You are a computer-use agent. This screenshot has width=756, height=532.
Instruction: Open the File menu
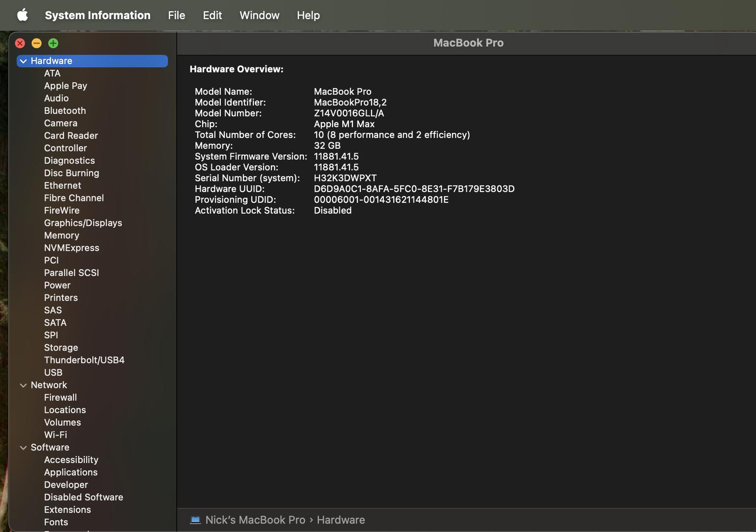coord(176,15)
